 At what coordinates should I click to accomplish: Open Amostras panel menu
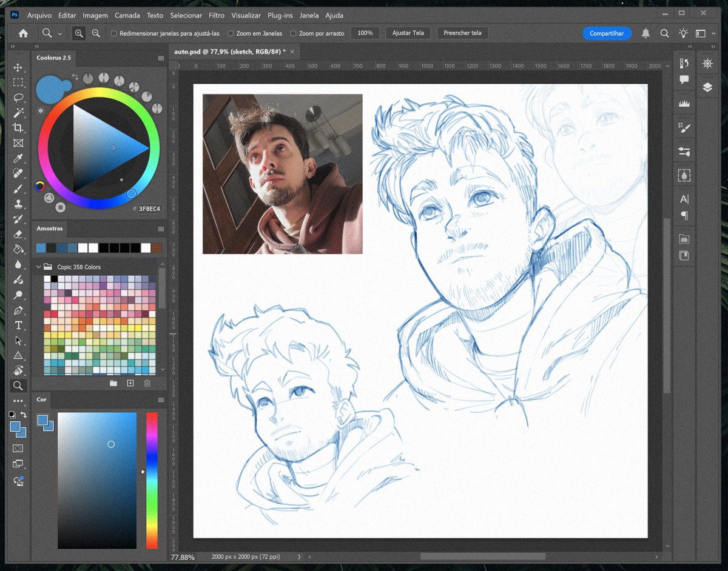(x=161, y=229)
